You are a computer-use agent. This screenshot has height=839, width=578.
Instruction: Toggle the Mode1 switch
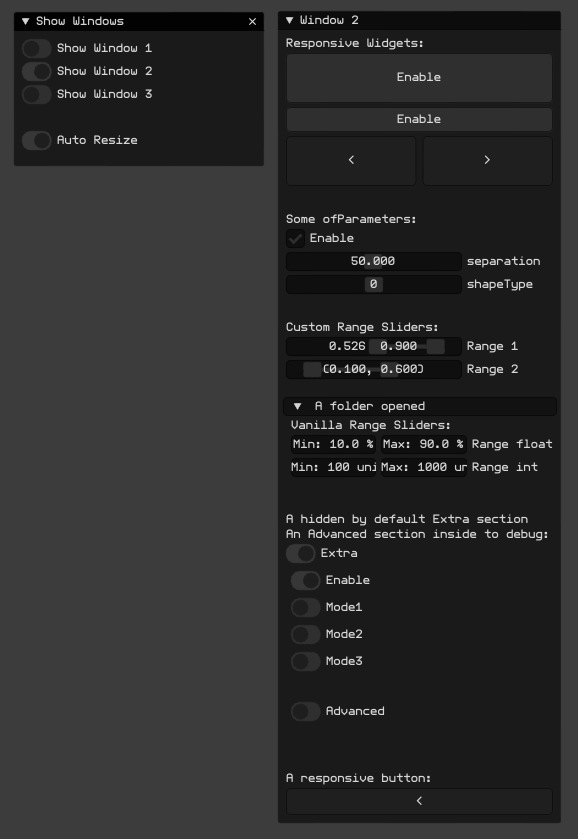306,607
